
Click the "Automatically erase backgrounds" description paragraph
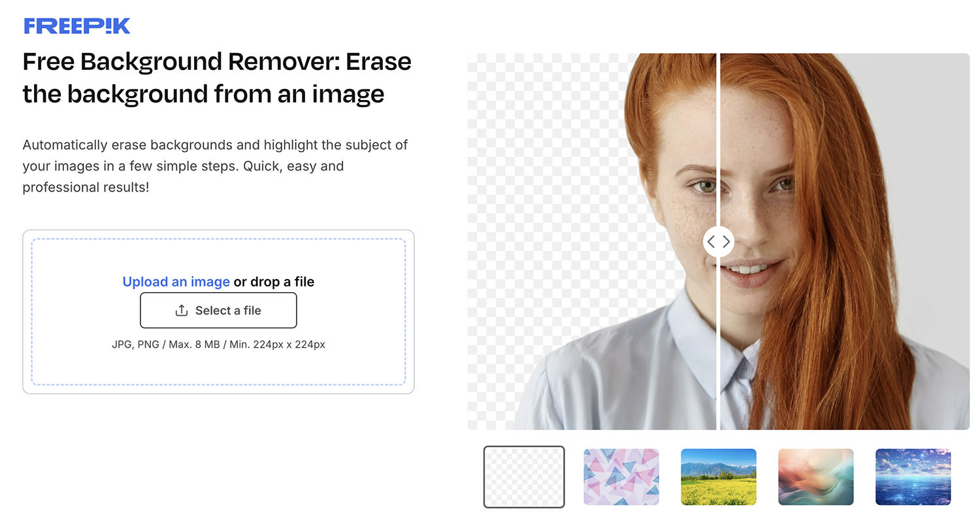216,166
